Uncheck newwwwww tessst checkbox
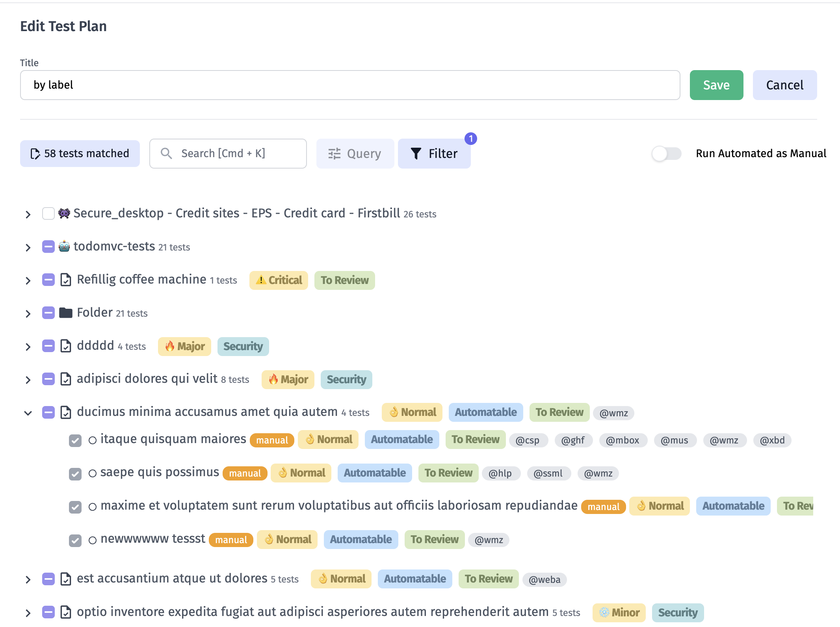840x627 pixels. pyautogui.click(x=75, y=541)
